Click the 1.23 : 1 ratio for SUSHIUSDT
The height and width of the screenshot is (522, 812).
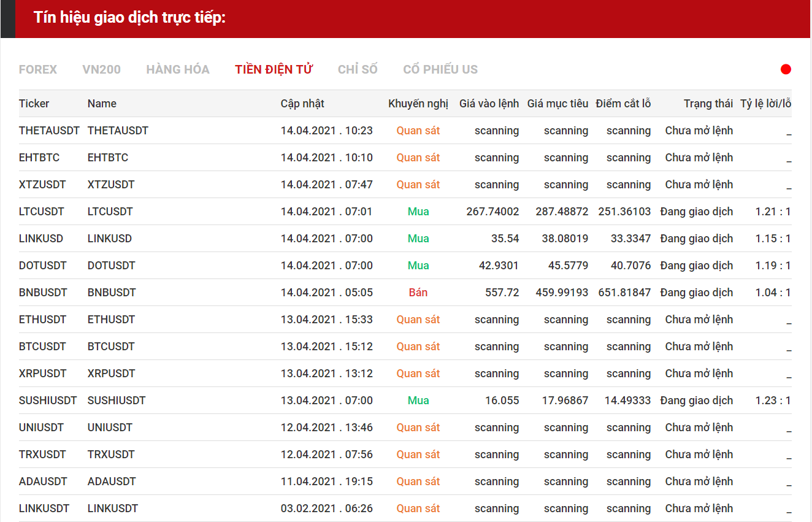[773, 401]
